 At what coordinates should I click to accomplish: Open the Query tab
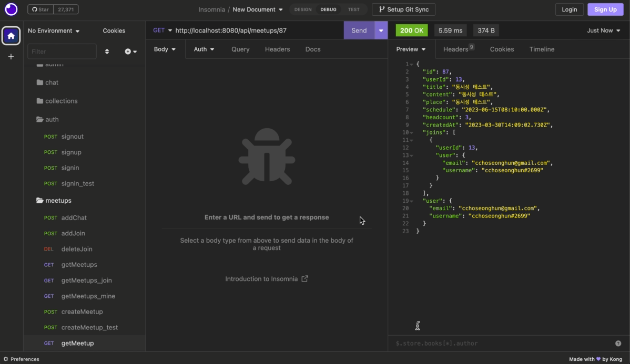pos(240,49)
